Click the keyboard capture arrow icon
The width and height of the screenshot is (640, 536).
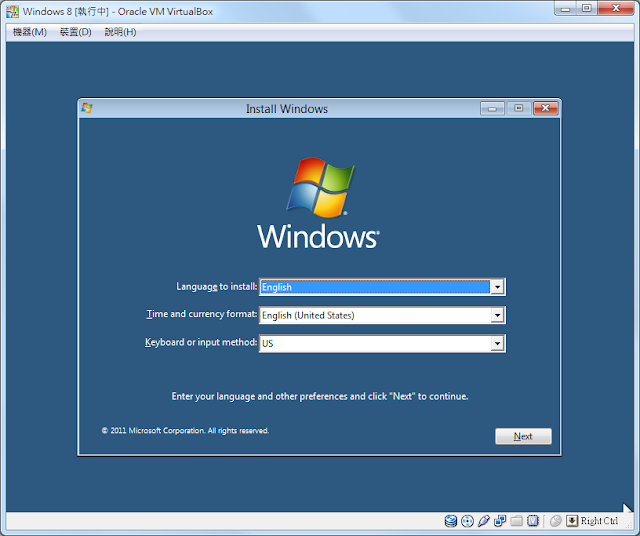tap(572, 521)
